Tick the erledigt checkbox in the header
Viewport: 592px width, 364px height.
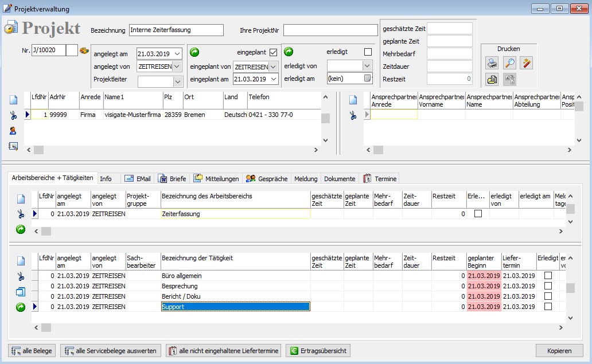click(368, 52)
